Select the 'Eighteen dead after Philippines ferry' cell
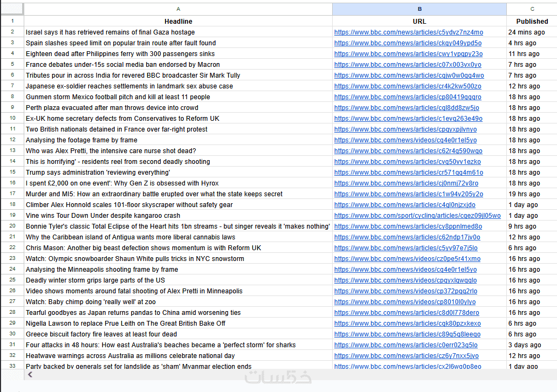This screenshot has height=392, width=557. tap(178, 53)
